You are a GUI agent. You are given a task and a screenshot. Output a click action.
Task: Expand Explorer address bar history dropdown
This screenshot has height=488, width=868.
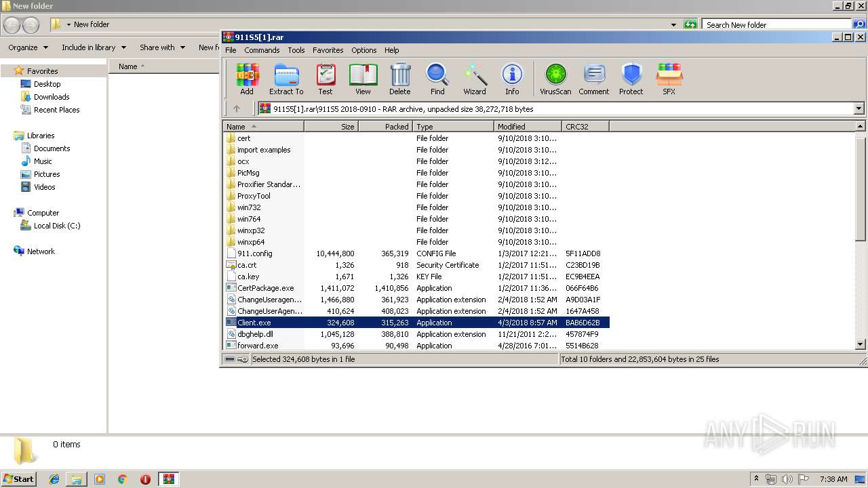click(673, 24)
